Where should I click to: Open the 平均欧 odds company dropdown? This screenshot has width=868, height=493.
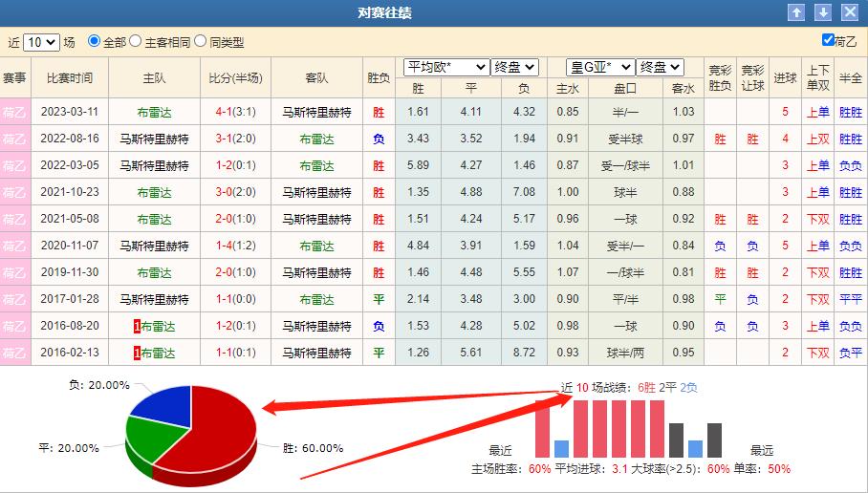[446, 68]
